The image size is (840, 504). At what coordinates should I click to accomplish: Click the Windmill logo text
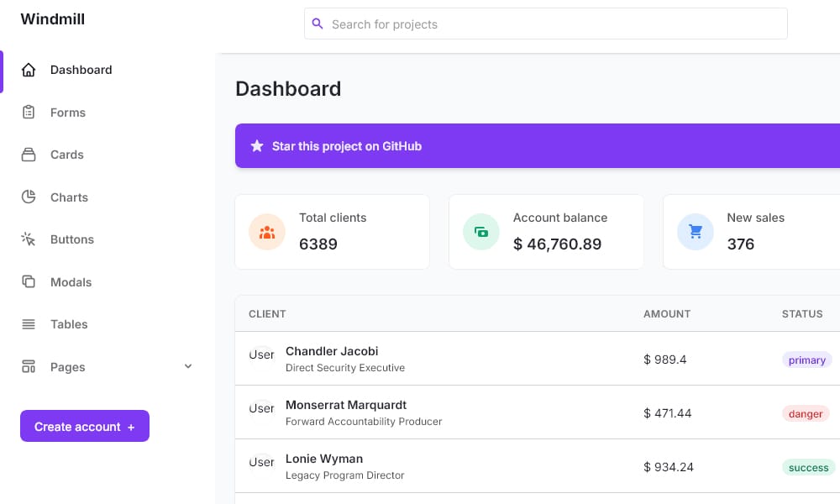[x=52, y=18]
